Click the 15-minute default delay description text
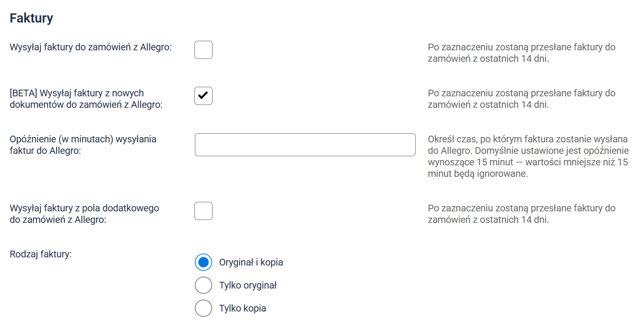Screen dimensions: 644x324 point(527,156)
